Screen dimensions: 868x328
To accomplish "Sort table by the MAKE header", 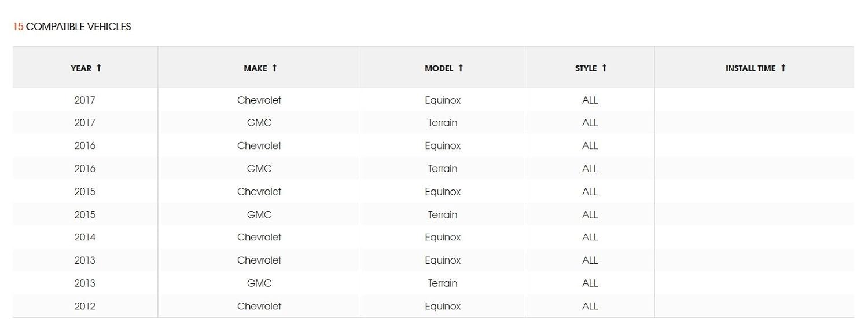I will tap(255, 68).
